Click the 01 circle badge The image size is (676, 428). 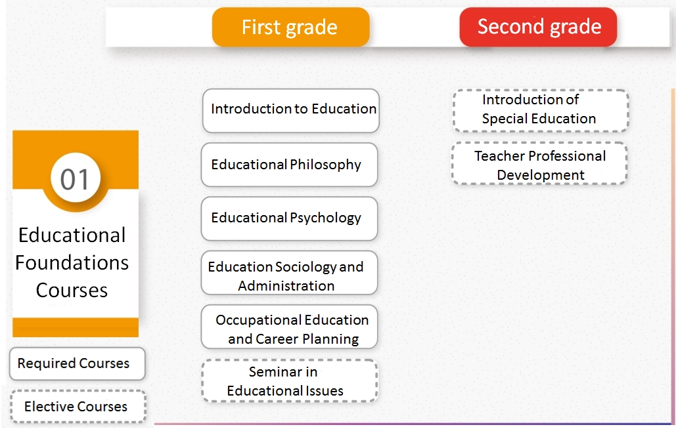[76, 179]
